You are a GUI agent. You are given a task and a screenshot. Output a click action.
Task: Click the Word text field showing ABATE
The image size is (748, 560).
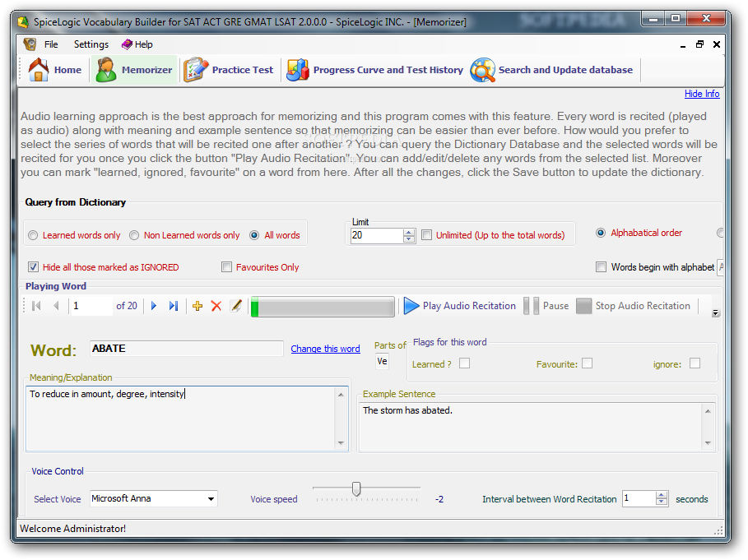pos(187,349)
